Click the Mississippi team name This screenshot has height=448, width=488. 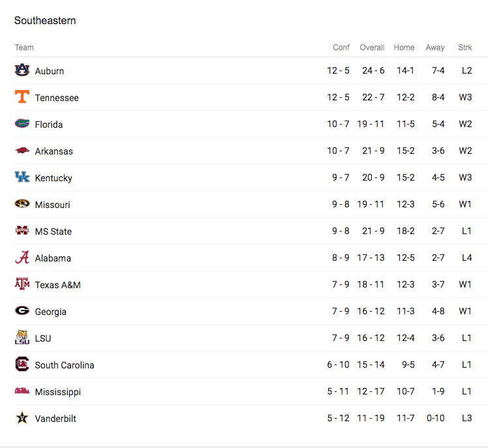[58, 392]
